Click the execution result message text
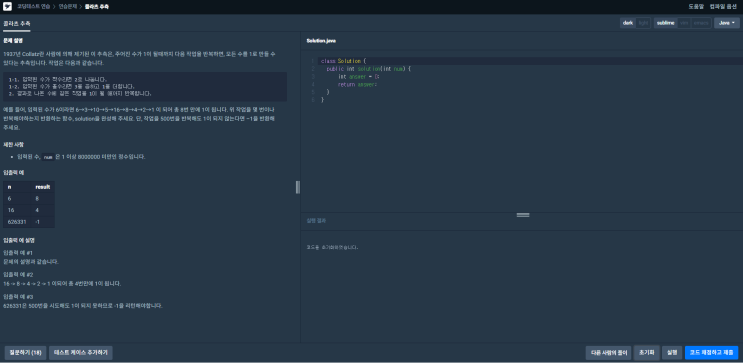The width and height of the screenshot is (743, 363). (x=333, y=247)
